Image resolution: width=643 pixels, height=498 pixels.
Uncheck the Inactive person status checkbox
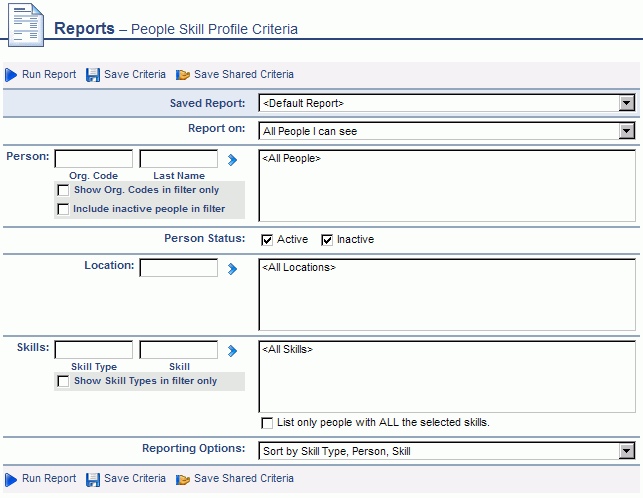click(327, 240)
